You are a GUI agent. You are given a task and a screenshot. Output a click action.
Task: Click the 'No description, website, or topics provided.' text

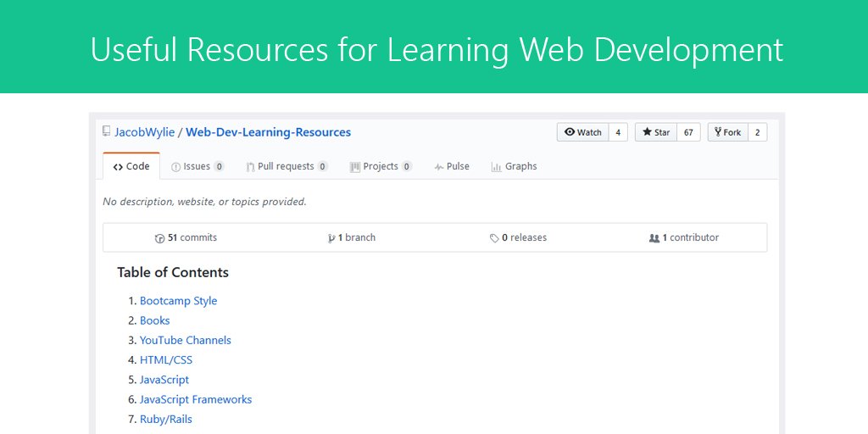tap(205, 202)
